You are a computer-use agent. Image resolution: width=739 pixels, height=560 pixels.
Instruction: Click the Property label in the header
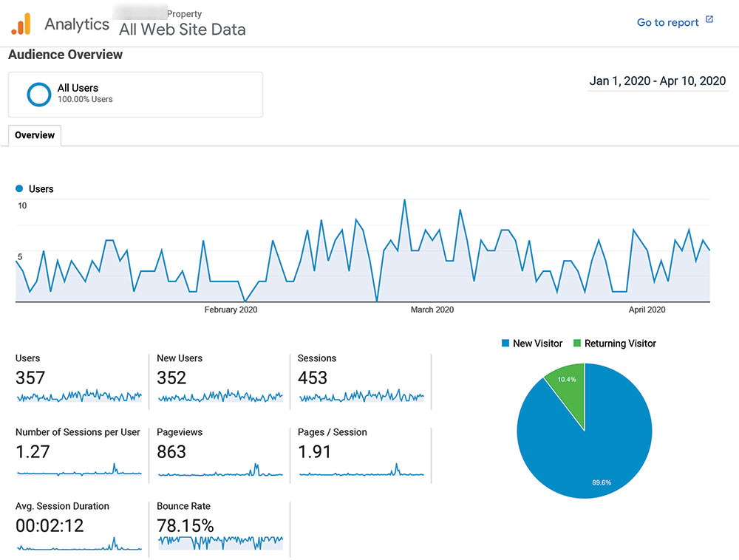184,13
